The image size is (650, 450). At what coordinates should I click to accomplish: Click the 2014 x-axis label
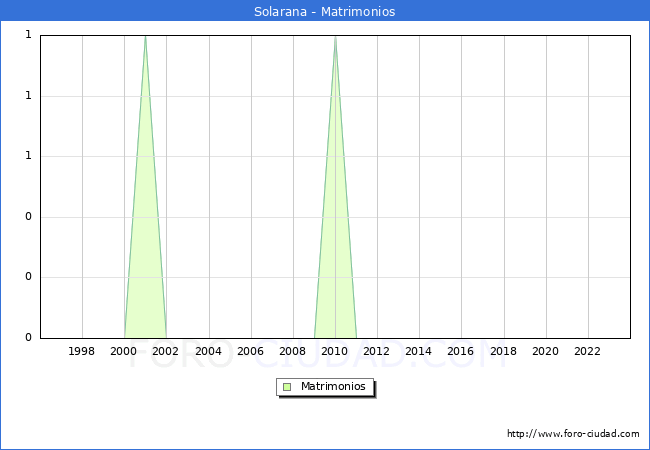tap(419, 351)
